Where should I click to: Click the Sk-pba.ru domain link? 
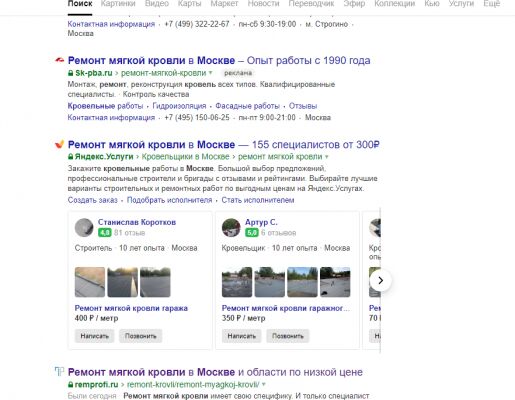click(94, 73)
